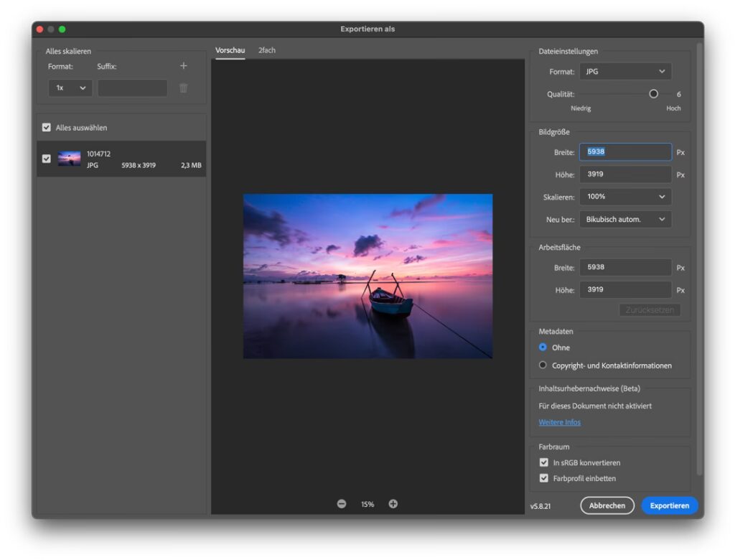Open the 1x scale size dropdown
Screen dimensions: 735x560
pyautogui.click(x=70, y=88)
